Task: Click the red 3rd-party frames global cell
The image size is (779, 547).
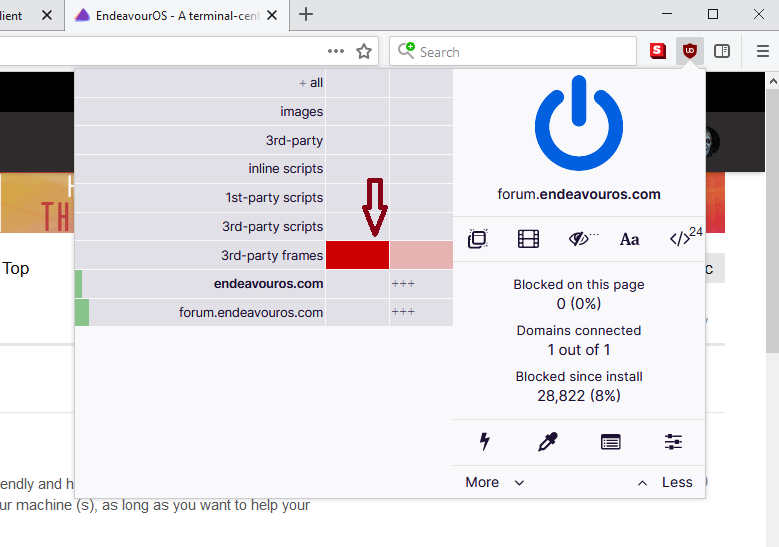Action: coord(357,255)
